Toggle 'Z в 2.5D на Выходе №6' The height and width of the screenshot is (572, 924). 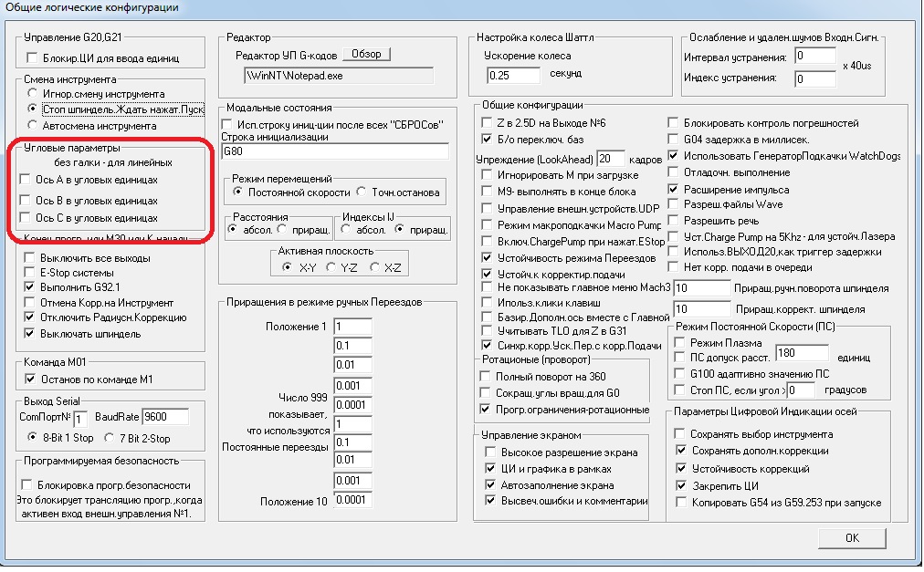pos(487,122)
